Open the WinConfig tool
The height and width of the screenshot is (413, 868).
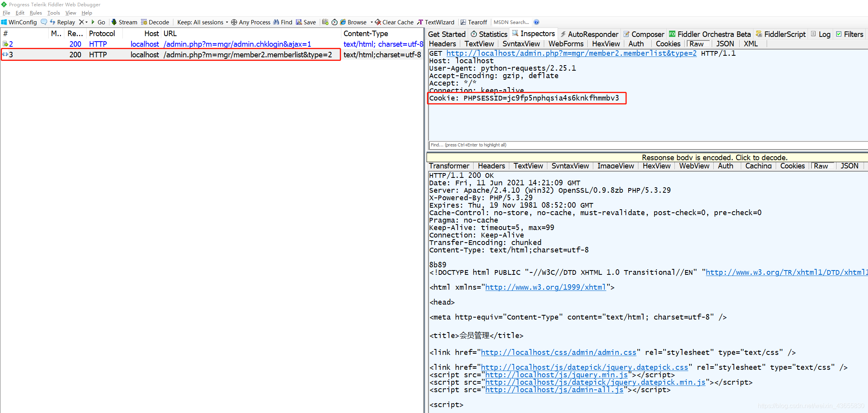[19, 22]
